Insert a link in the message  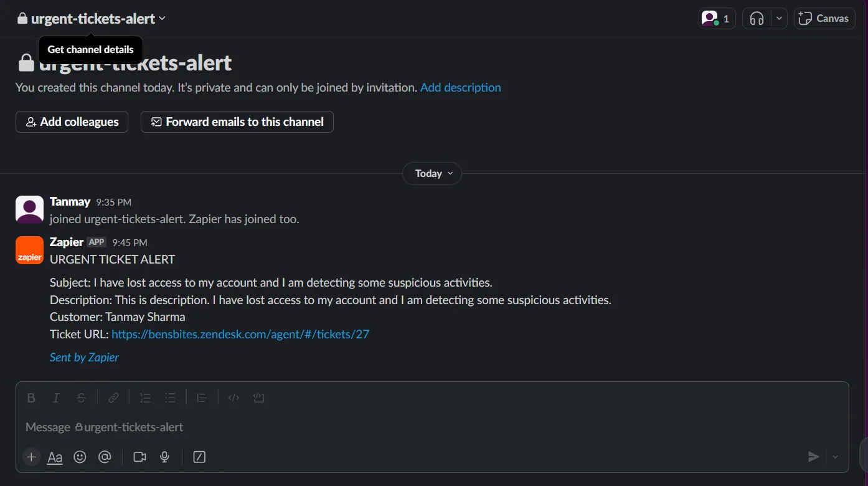click(x=113, y=398)
